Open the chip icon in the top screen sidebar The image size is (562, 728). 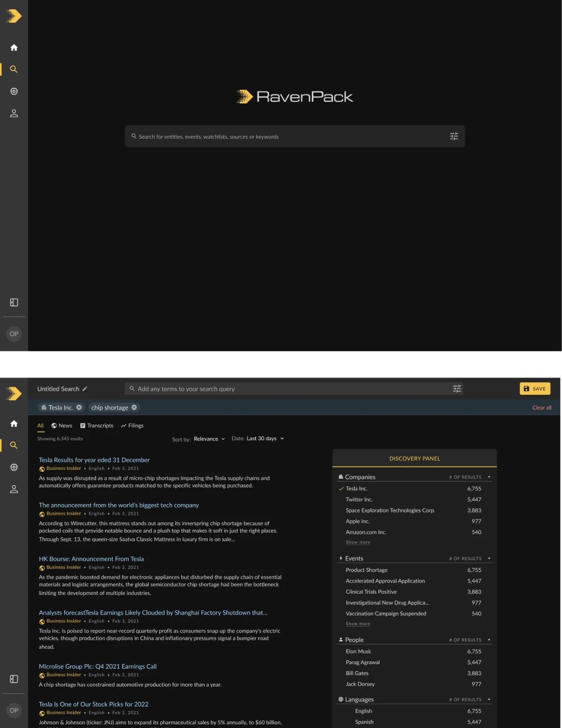point(14,91)
